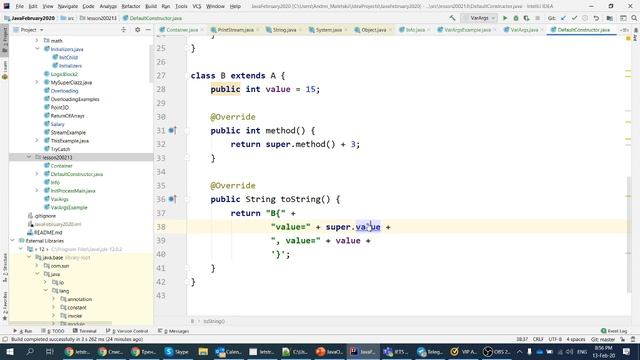640x360 pixels.
Task: Click the UTF-8 encoding widget
Action: [556, 339]
